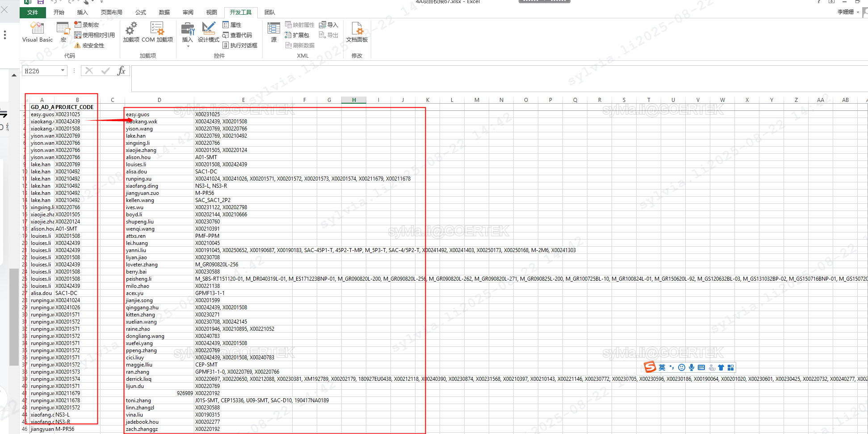868x434 pixels.
Task: Click Sogou voice input microphone
Action: (692, 367)
